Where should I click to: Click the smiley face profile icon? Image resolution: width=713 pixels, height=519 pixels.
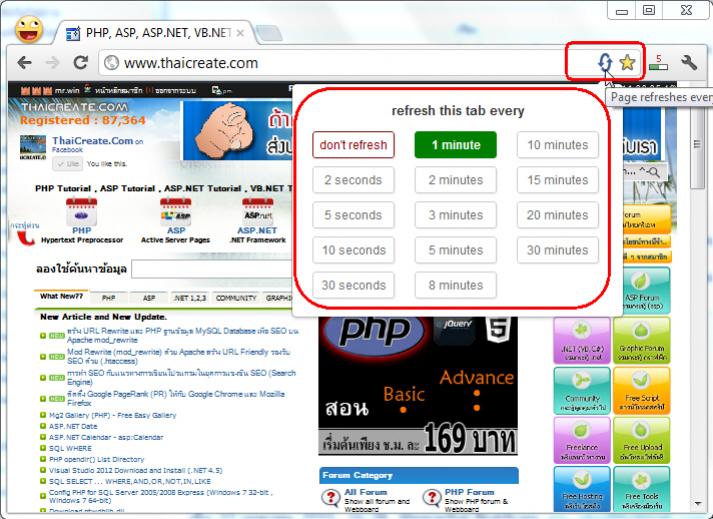29,29
